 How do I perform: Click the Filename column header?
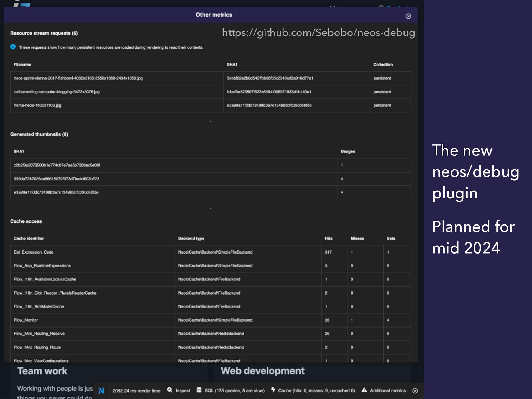point(22,65)
